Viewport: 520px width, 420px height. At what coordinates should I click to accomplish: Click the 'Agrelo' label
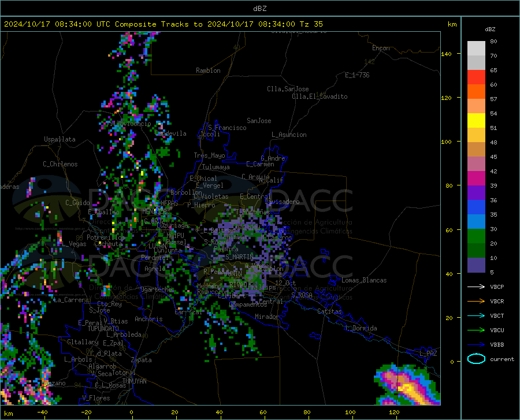[x=155, y=269]
